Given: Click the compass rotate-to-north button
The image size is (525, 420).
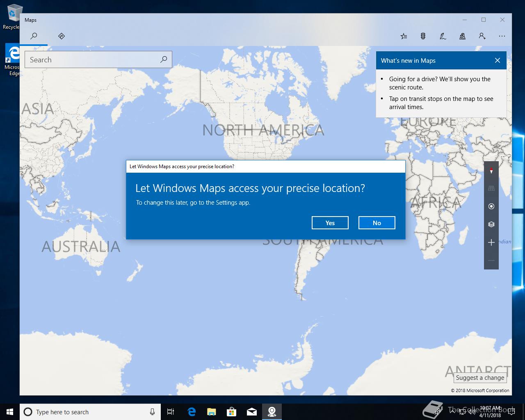Looking at the screenshot, I should coord(491,170).
